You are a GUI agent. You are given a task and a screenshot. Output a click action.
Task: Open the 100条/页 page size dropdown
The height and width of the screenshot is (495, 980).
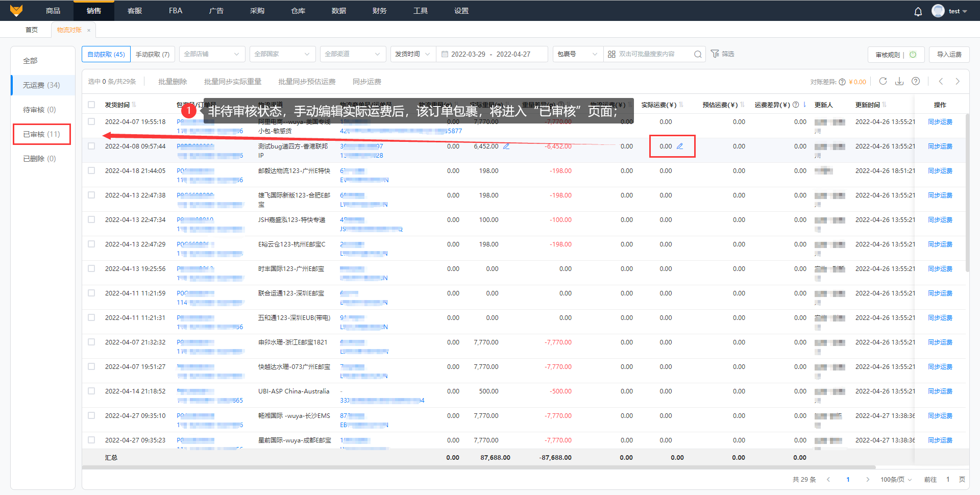(896, 479)
